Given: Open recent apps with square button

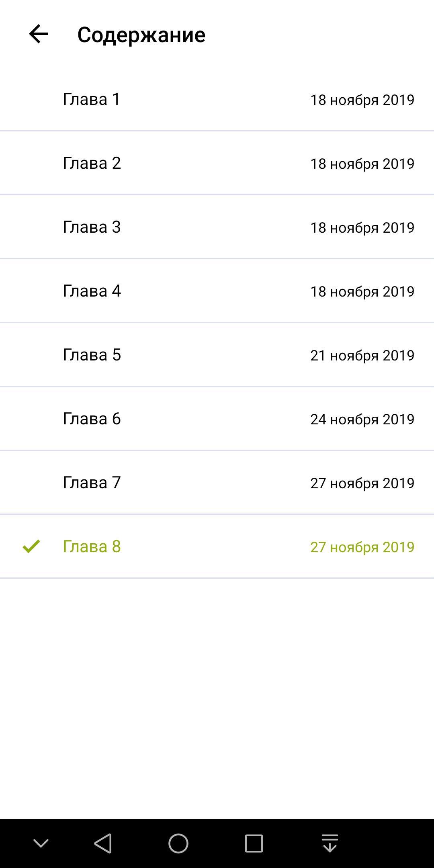Looking at the screenshot, I should [254, 843].
